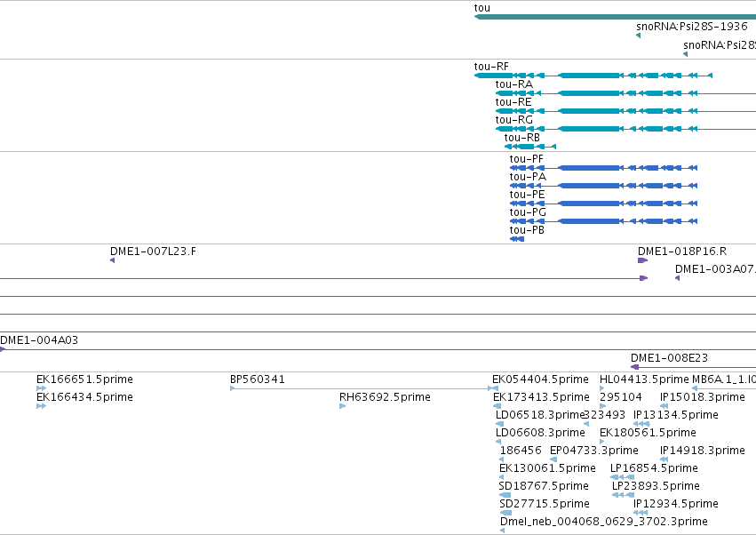Click the IP15018.3prime label
This screenshot has width=756, height=535.
[x=703, y=397]
